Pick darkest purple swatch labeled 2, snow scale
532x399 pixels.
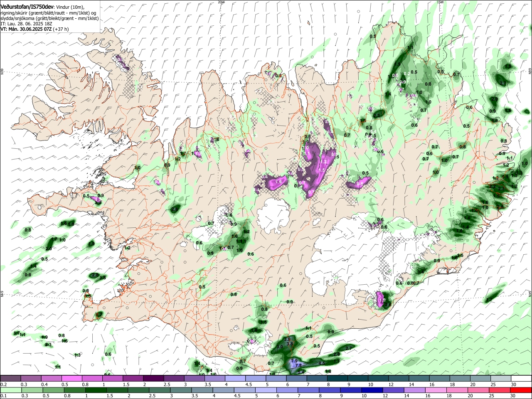[x=153, y=378]
